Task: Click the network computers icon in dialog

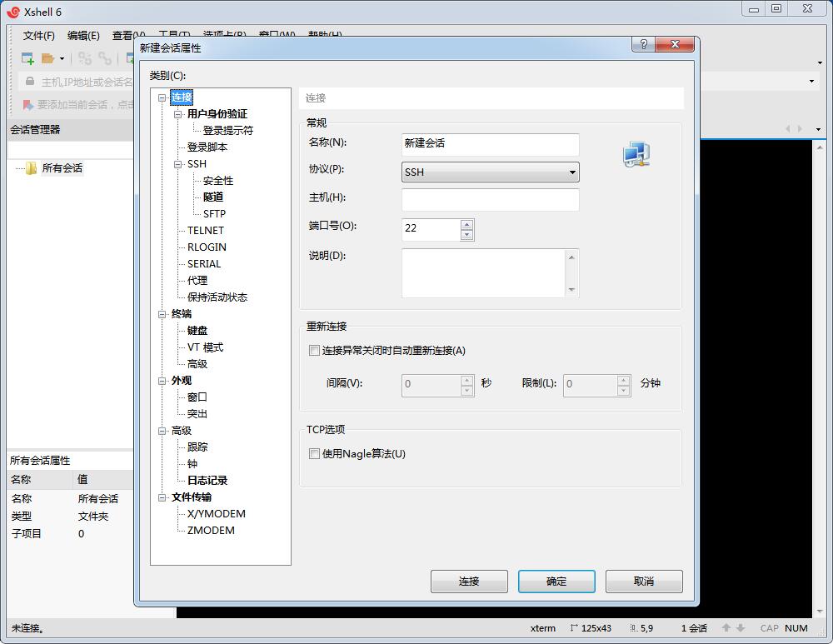Action: (636, 154)
